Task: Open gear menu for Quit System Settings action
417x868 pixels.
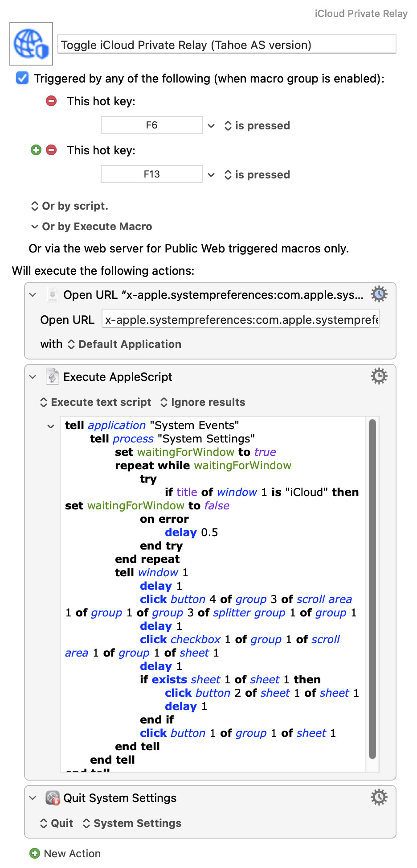Action: [379, 797]
